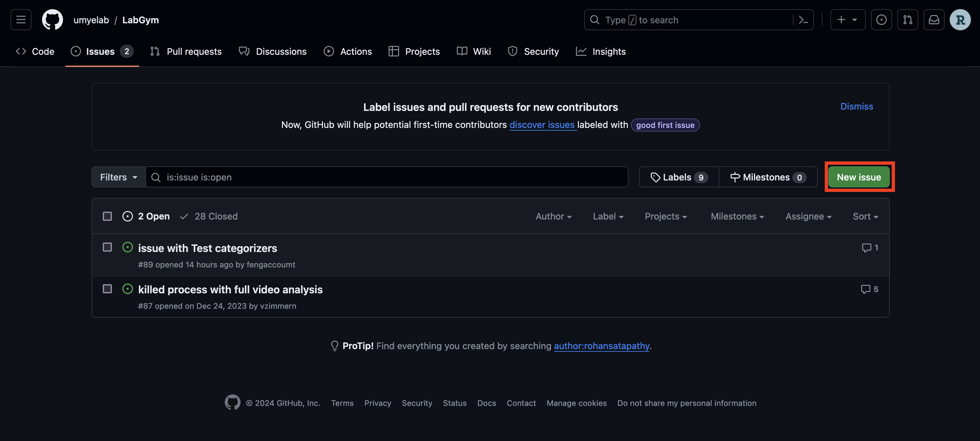Screen dimensions: 980x441
Task: Follow the author:rohansatapathy search link
Action: pyautogui.click(x=601, y=346)
